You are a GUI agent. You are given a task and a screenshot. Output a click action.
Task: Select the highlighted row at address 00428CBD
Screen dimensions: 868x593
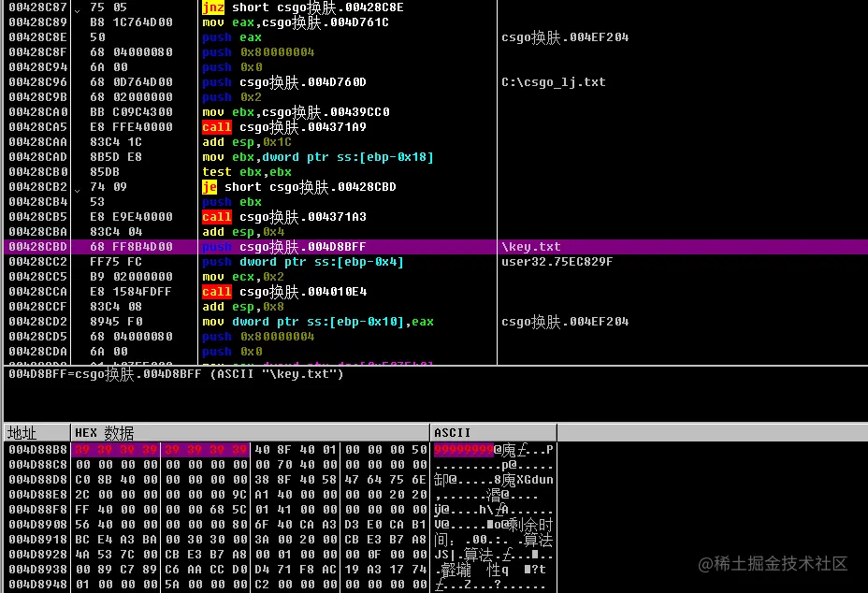[x=435, y=246]
